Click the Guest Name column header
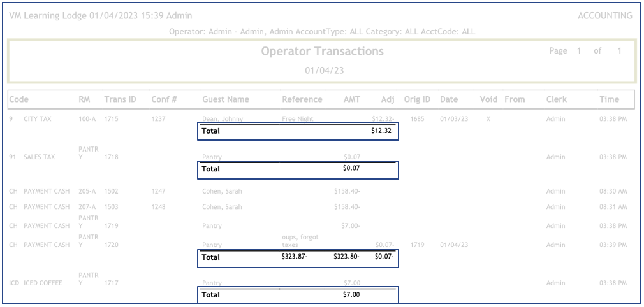The image size is (644, 307). pos(226,99)
